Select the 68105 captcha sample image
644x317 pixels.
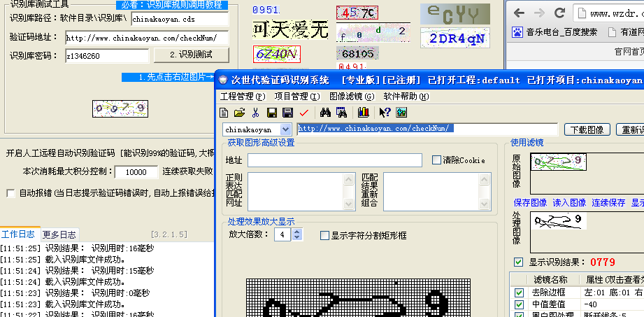357,53
